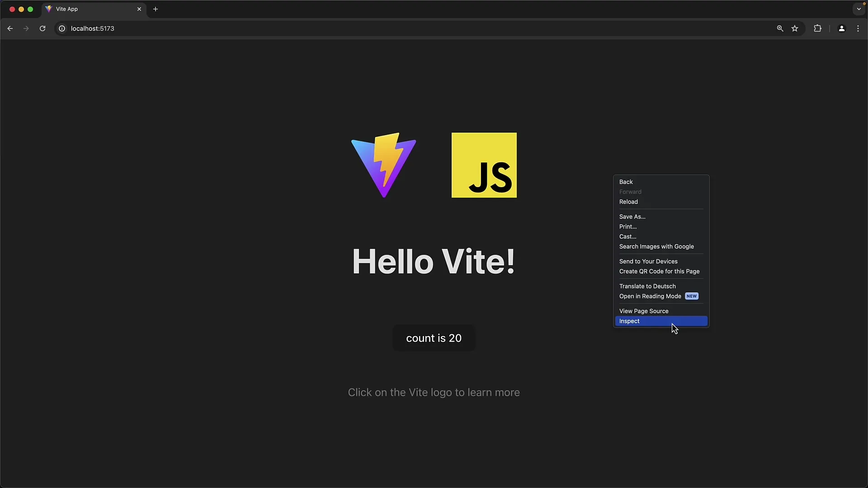Click the 'count is 20' button
The height and width of the screenshot is (488, 868).
[434, 338]
